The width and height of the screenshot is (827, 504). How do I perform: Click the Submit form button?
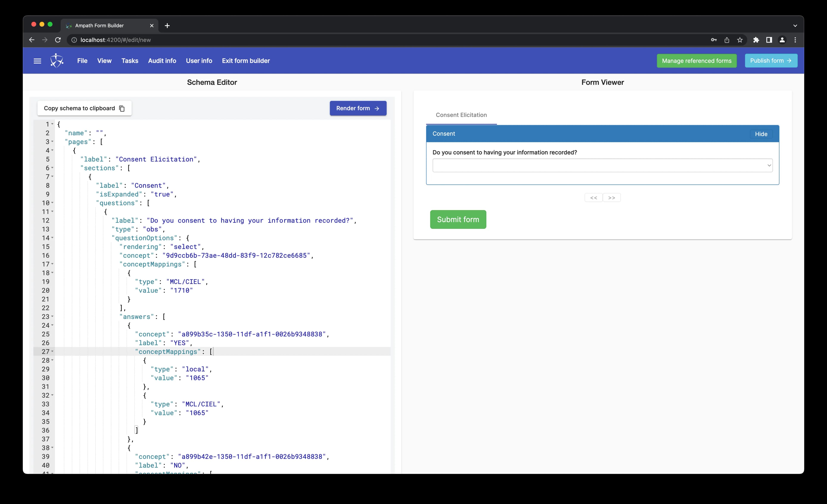tap(458, 219)
